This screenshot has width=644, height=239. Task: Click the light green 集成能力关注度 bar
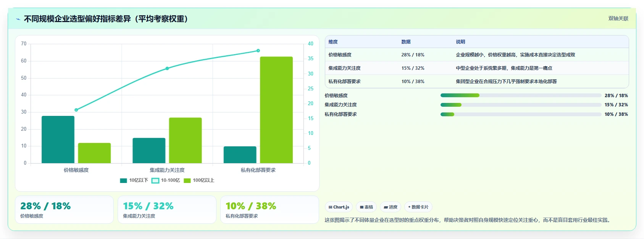tap(186, 140)
